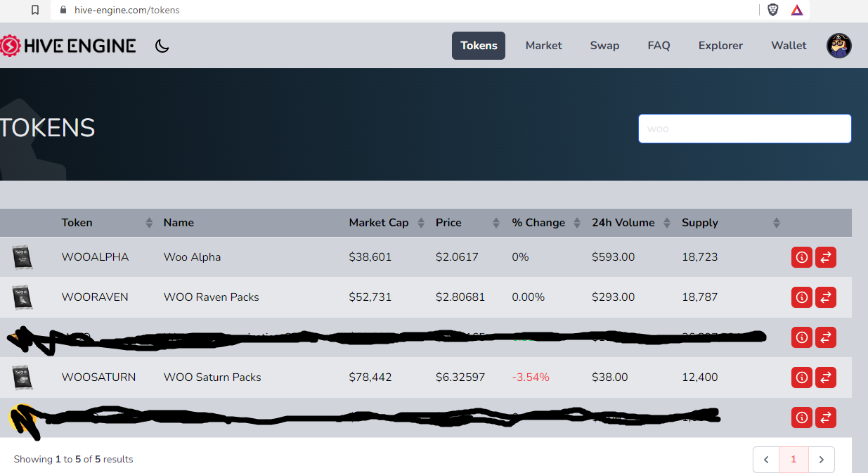868x473 pixels.
Task: Focus the token search field
Action: [745, 129]
